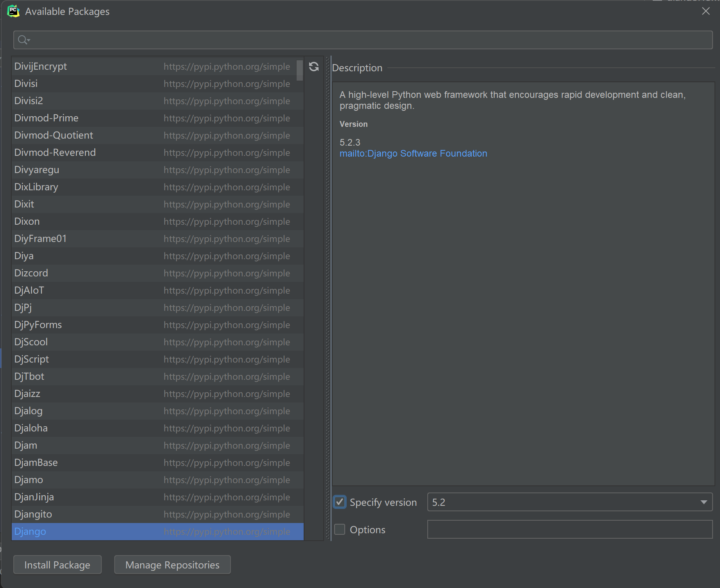Select the Divisi package
The image size is (720, 588).
point(158,84)
